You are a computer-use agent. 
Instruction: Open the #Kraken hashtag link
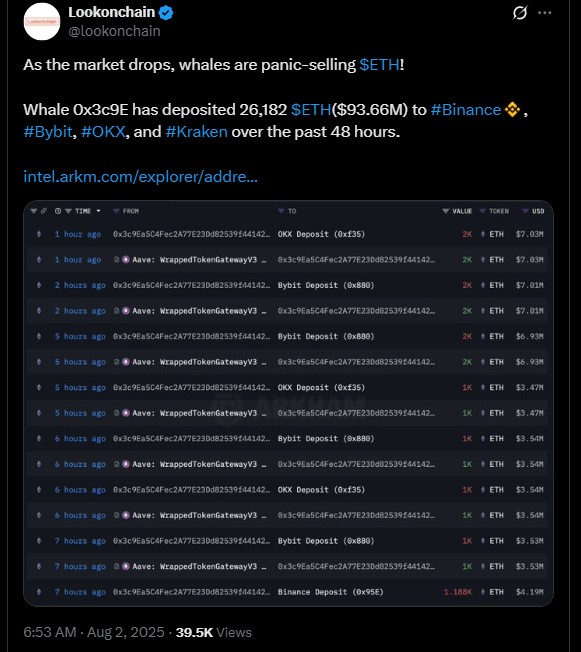click(x=196, y=132)
